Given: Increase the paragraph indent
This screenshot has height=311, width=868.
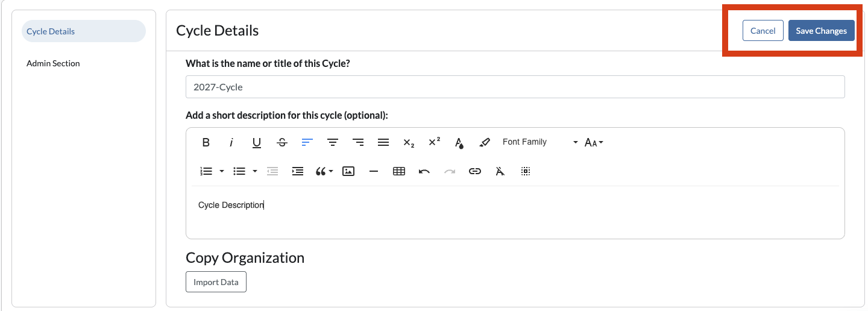Looking at the screenshot, I should (298, 171).
